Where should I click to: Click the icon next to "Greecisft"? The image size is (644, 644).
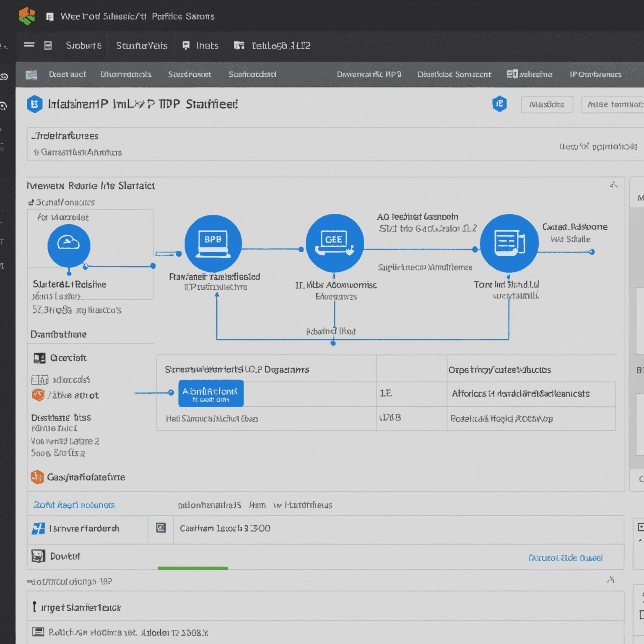tap(39, 358)
